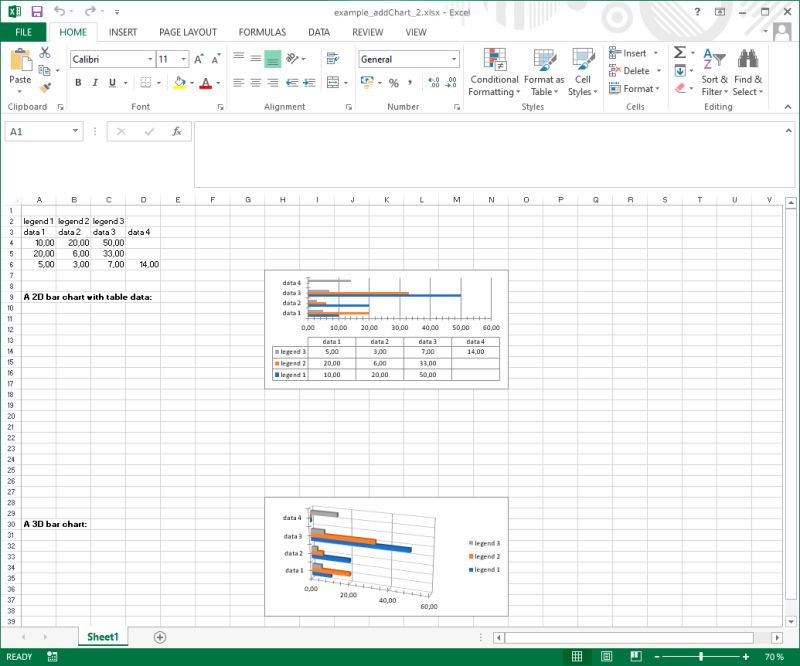
Task: Open the Orientation text rotation tool
Action: click(292, 58)
